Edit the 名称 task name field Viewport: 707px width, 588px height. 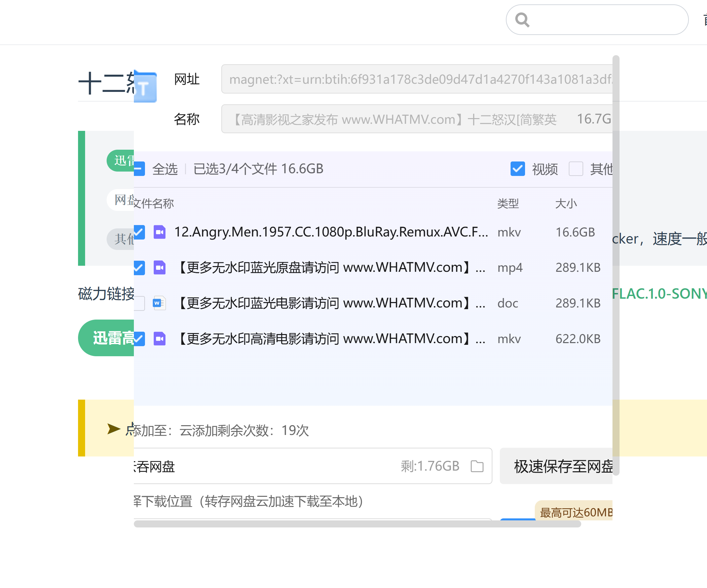416,119
